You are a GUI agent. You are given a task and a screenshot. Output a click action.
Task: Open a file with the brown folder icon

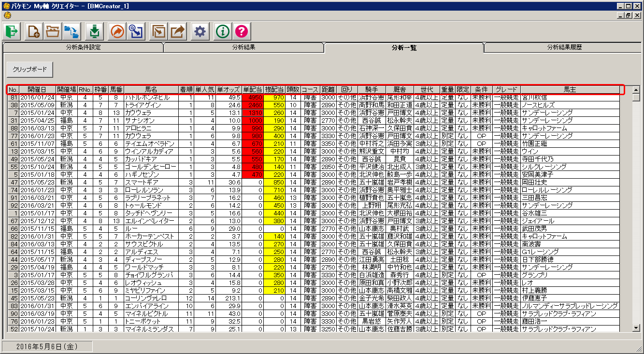(x=52, y=32)
